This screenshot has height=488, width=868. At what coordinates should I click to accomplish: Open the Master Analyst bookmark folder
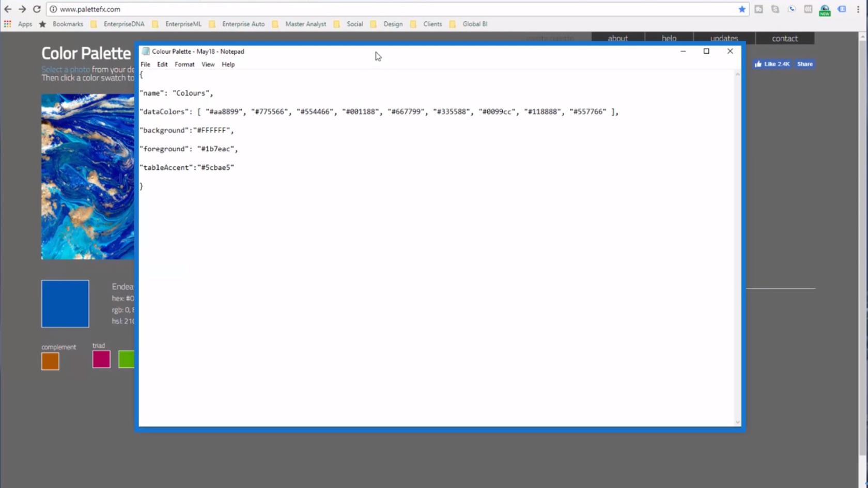(x=299, y=24)
